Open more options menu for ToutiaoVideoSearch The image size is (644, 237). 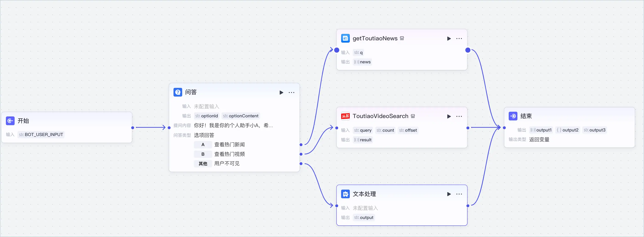click(x=459, y=116)
